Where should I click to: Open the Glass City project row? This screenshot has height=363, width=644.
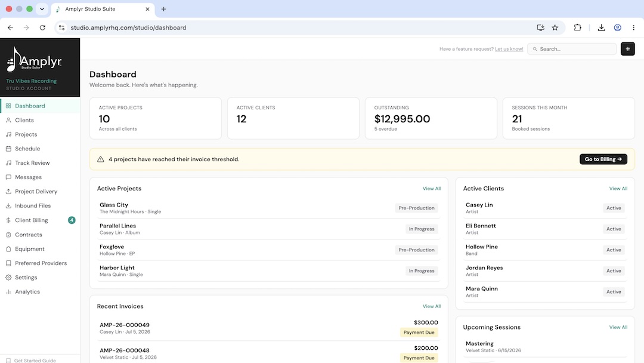[x=268, y=208]
